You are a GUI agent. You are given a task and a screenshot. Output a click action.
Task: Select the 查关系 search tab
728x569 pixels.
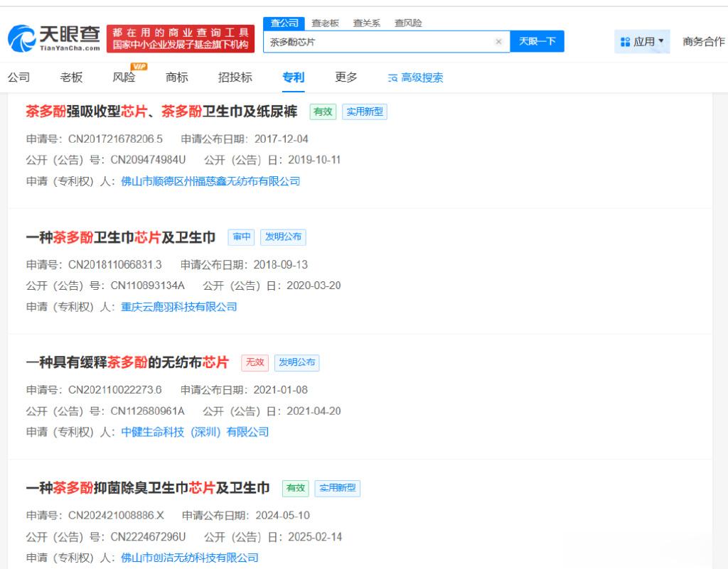366,23
